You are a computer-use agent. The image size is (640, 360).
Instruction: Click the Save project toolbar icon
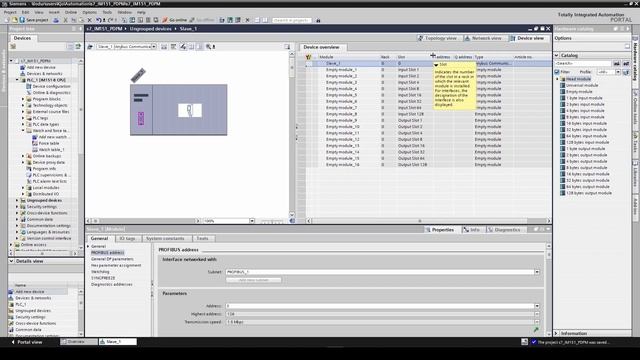pos(22,20)
